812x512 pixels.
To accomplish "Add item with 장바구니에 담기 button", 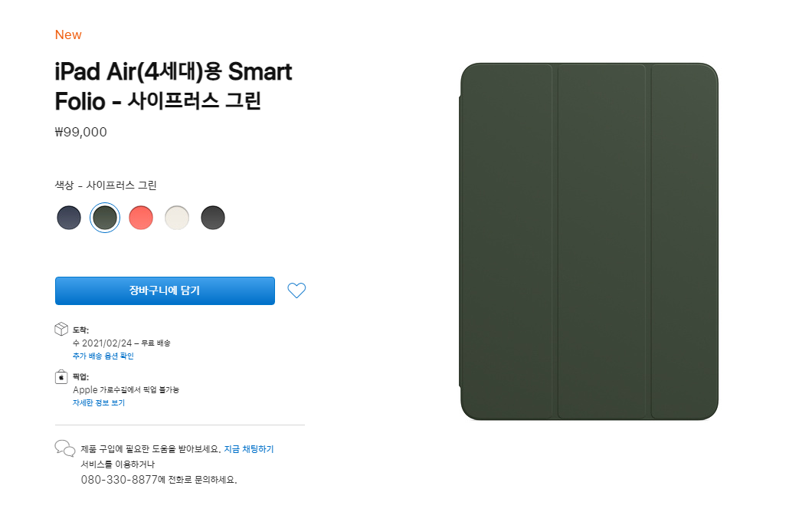I will (x=165, y=290).
